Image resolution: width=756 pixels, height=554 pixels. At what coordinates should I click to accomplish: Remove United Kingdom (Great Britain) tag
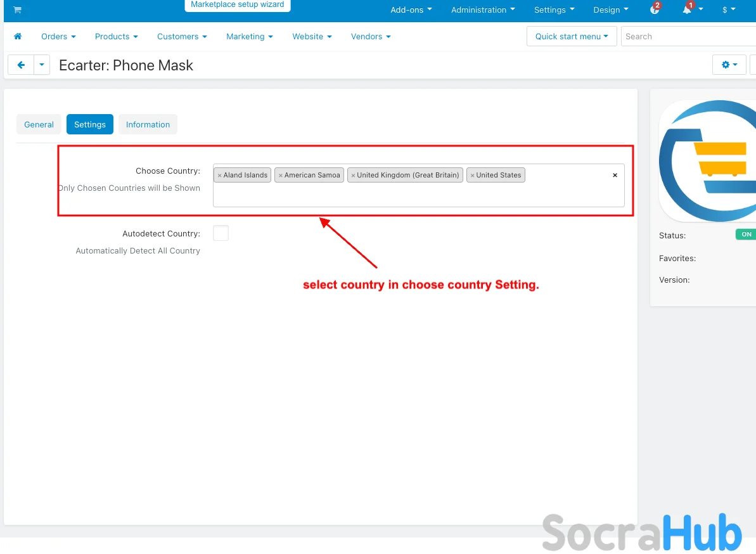353,176
